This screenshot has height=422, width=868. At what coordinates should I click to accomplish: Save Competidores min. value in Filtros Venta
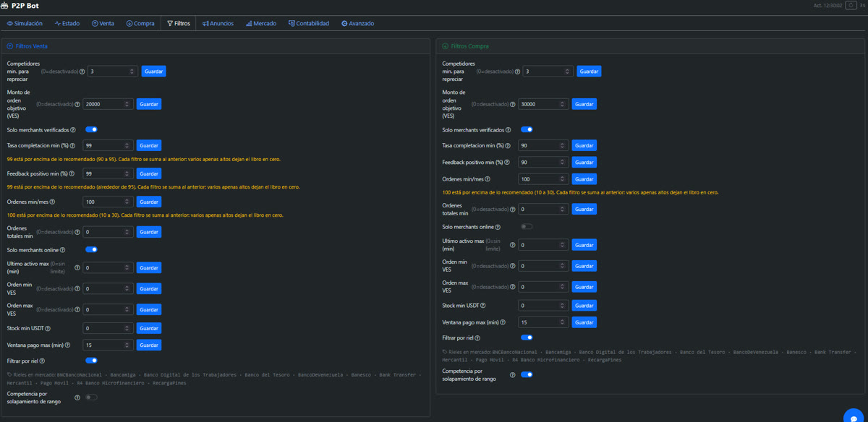153,72
